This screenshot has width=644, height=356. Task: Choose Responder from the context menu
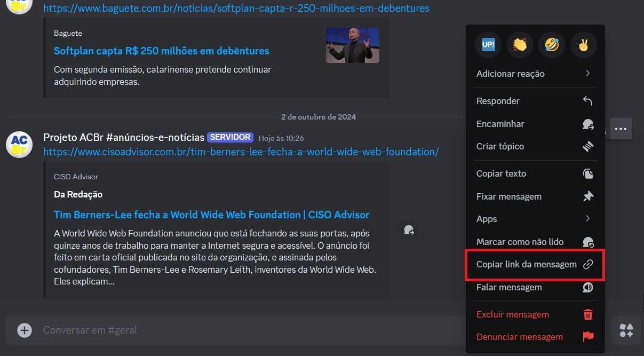pyautogui.click(x=535, y=101)
